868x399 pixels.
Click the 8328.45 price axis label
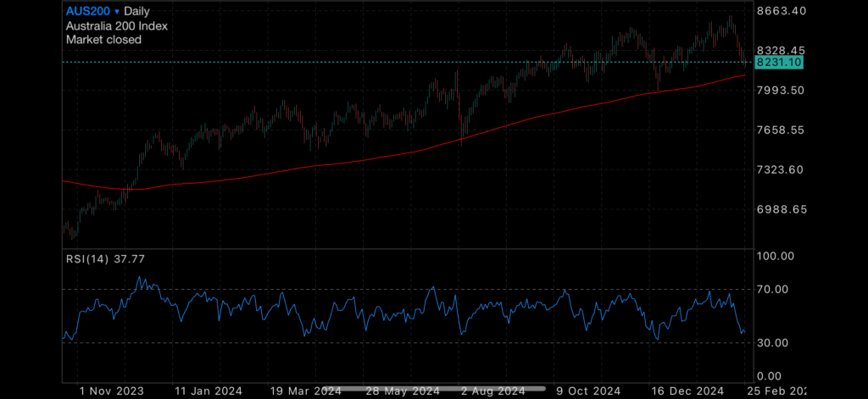tap(780, 50)
